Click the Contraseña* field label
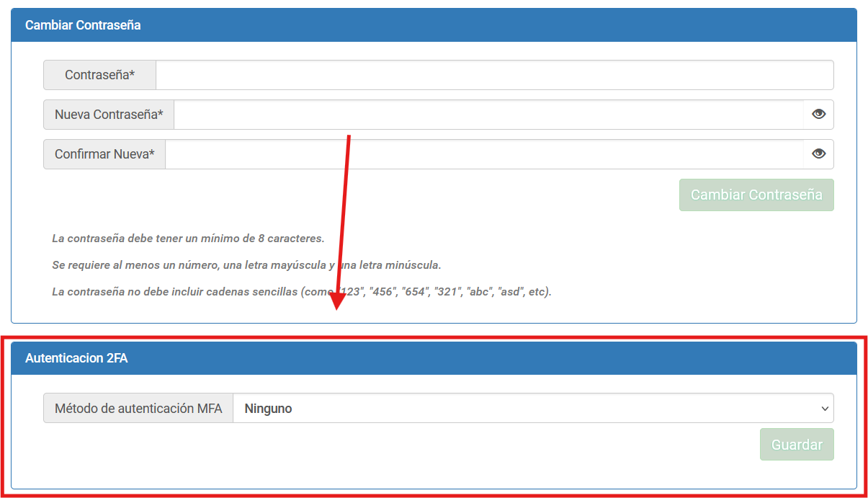868x498 pixels. point(99,75)
